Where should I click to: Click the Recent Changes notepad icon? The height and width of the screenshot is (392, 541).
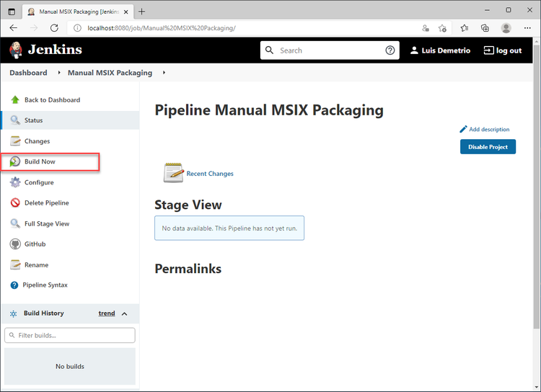point(173,173)
